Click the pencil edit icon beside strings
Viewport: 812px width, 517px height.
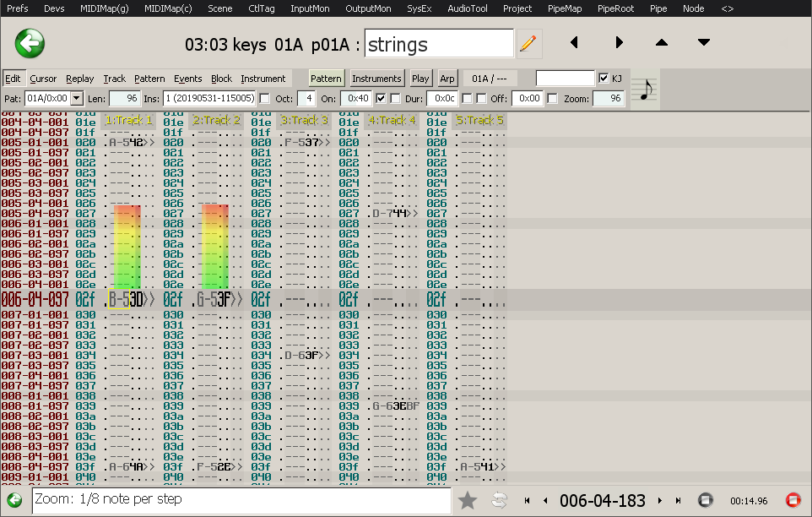[528, 44]
